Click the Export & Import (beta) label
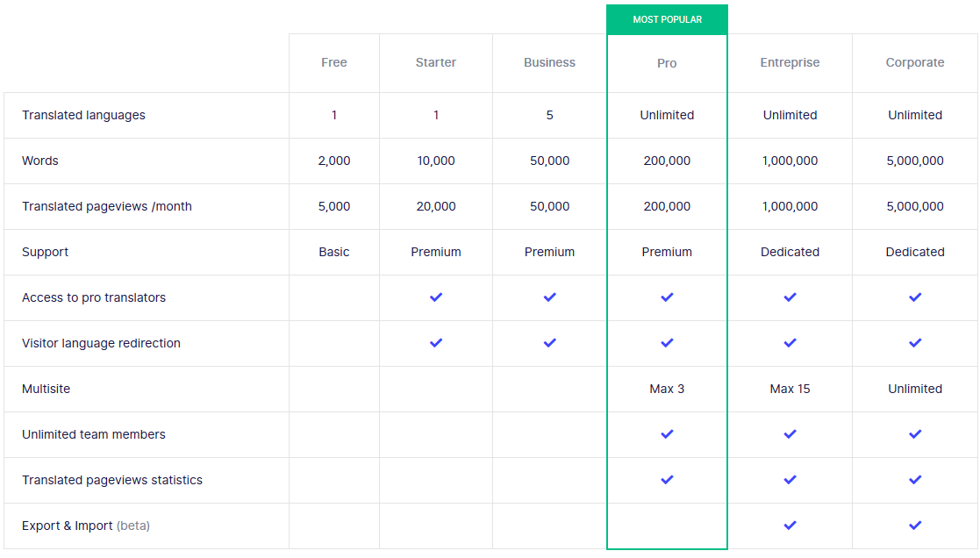The width and height of the screenshot is (980, 558). click(x=86, y=526)
